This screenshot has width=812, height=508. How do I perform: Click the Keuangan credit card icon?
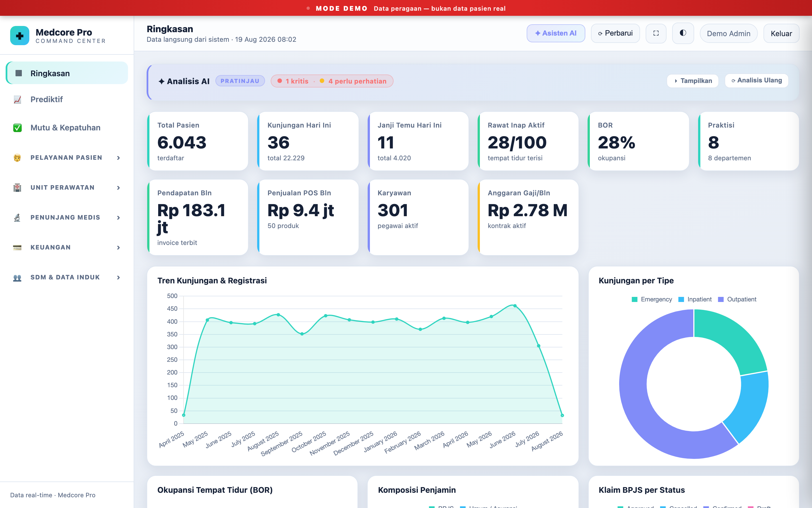coord(17,247)
